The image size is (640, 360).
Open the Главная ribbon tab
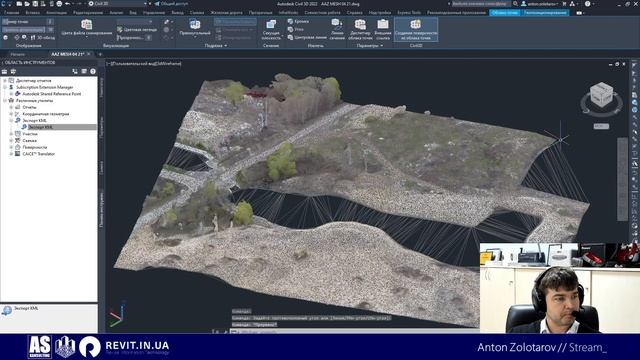(11, 13)
